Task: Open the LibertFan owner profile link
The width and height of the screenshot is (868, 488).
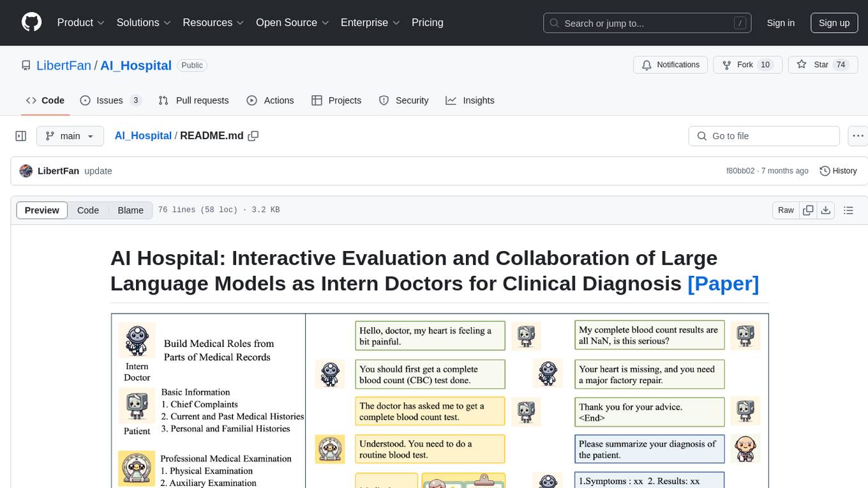Action: [64, 65]
